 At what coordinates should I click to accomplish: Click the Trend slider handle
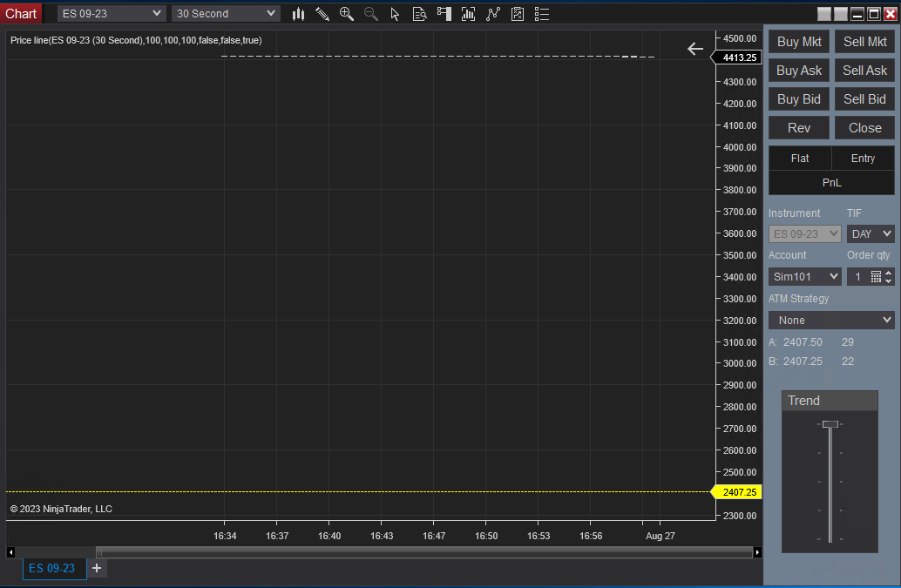click(x=830, y=424)
